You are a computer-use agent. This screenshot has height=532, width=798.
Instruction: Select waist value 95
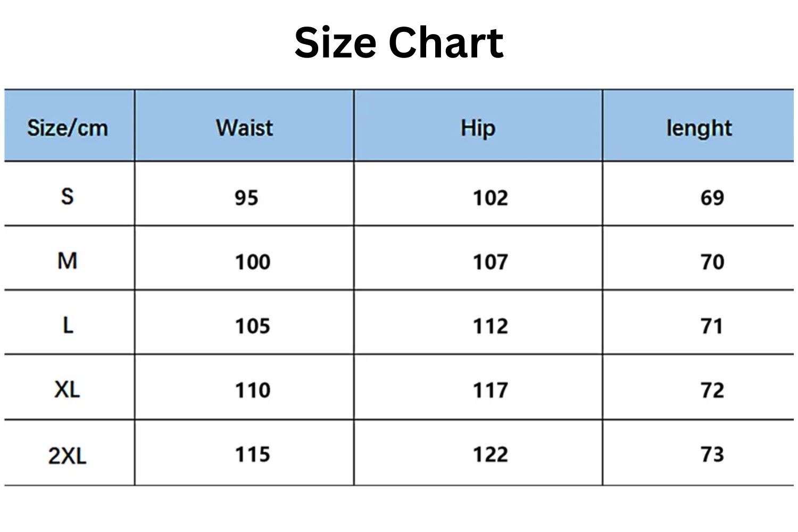click(246, 198)
